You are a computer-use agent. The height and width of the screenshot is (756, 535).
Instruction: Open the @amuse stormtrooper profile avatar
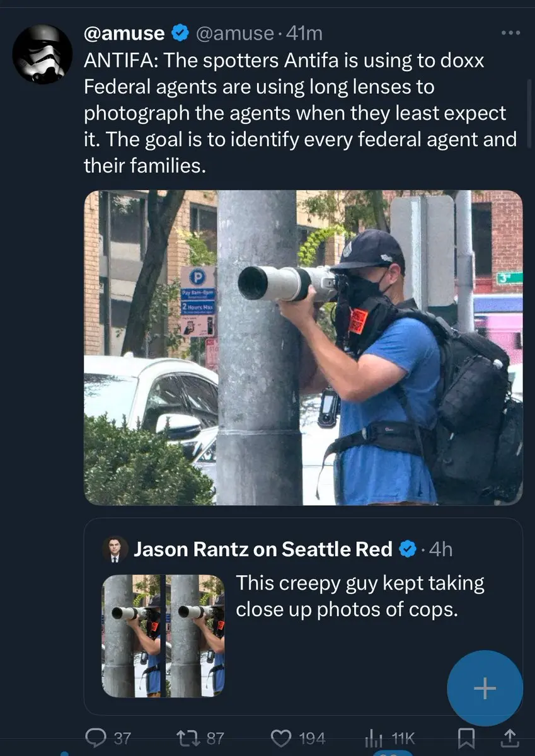[42, 54]
